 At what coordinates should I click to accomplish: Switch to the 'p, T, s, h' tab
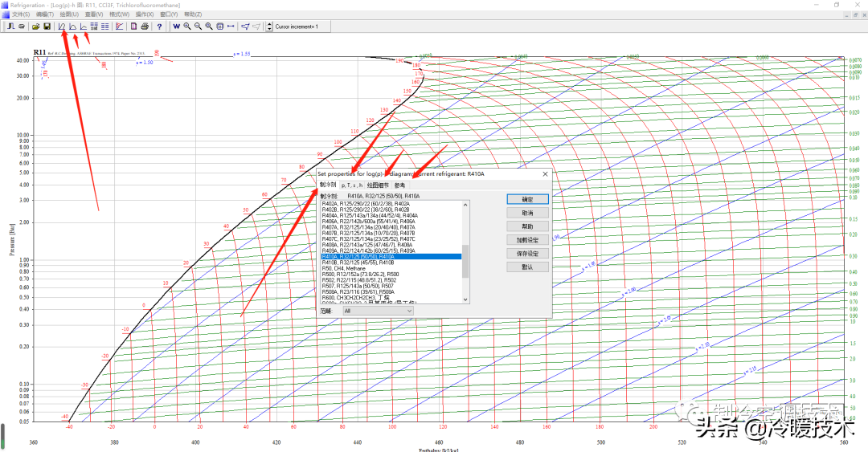point(351,185)
